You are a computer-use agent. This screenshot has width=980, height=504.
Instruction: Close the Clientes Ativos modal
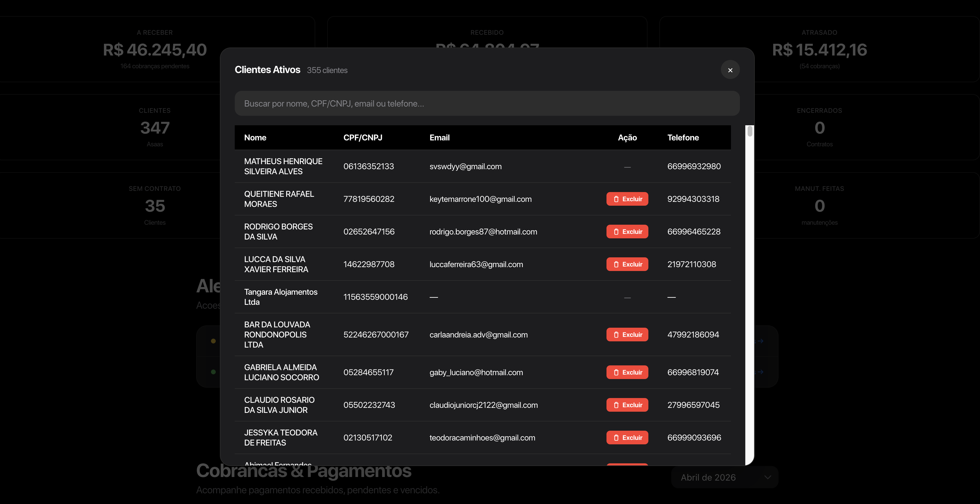(x=730, y=70)
